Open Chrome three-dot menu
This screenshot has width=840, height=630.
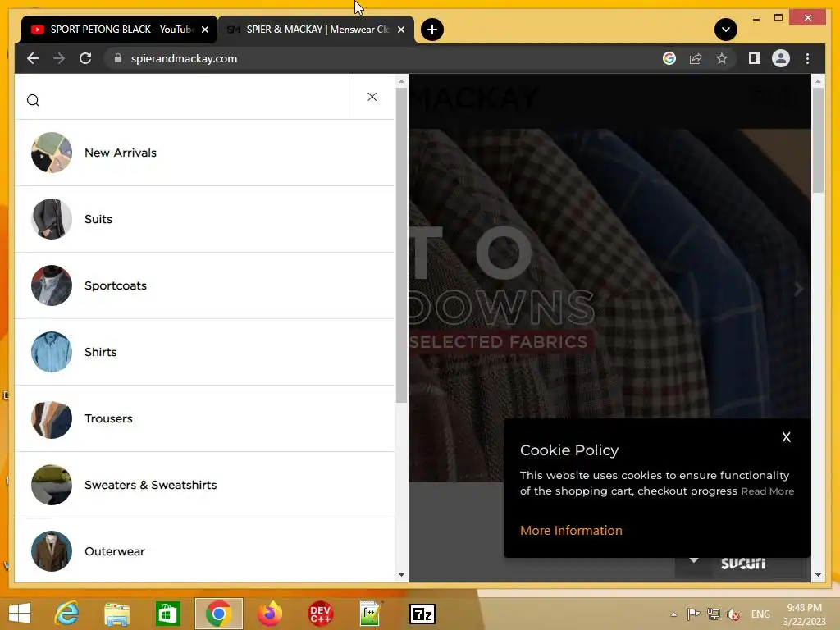pyautogui.click(x=807, y=58)
